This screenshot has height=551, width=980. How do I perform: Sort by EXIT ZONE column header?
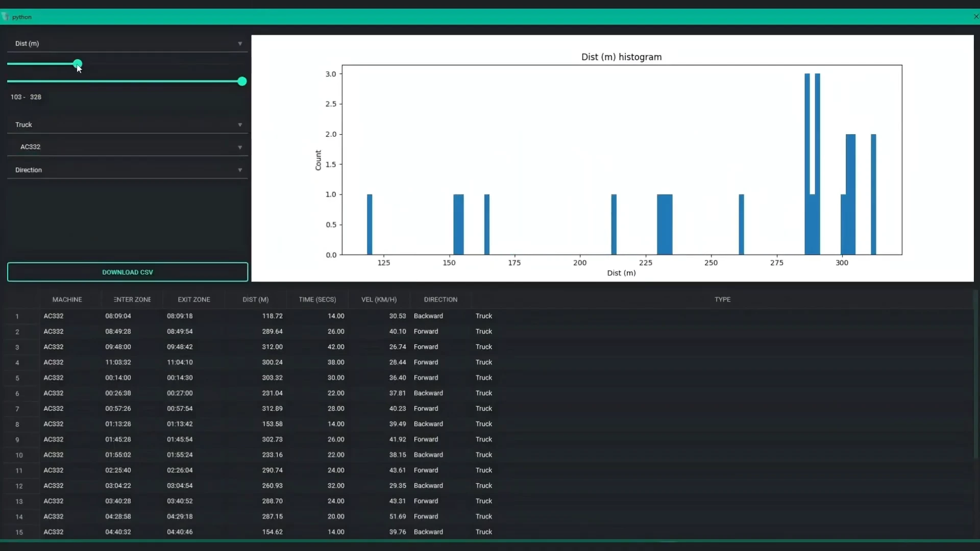point(193,299)
